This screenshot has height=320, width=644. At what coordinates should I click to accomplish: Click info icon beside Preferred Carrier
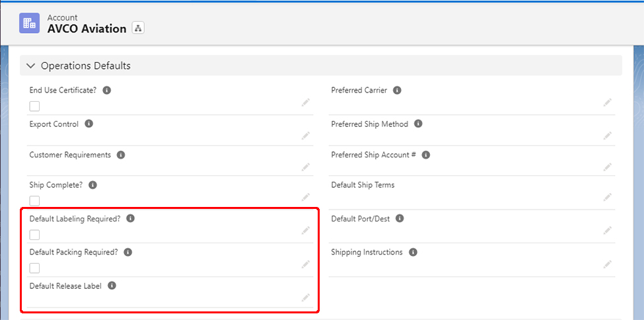click(398, 91)
